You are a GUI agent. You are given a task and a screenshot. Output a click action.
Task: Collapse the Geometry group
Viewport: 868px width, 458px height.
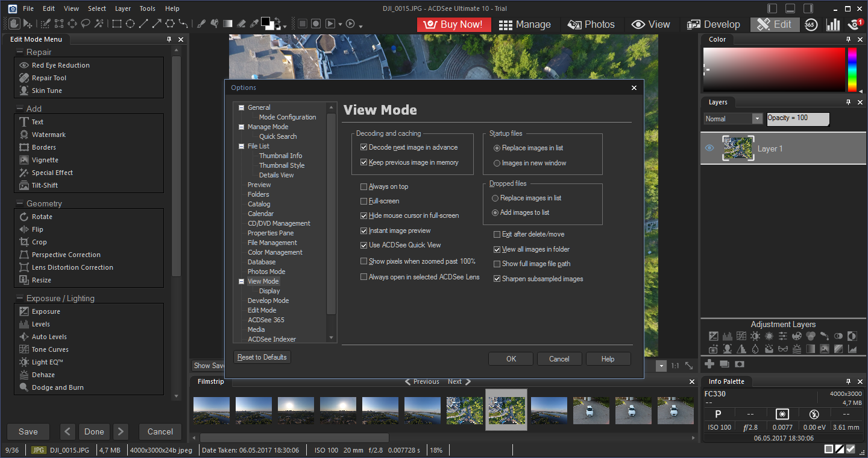coord(20,203)
